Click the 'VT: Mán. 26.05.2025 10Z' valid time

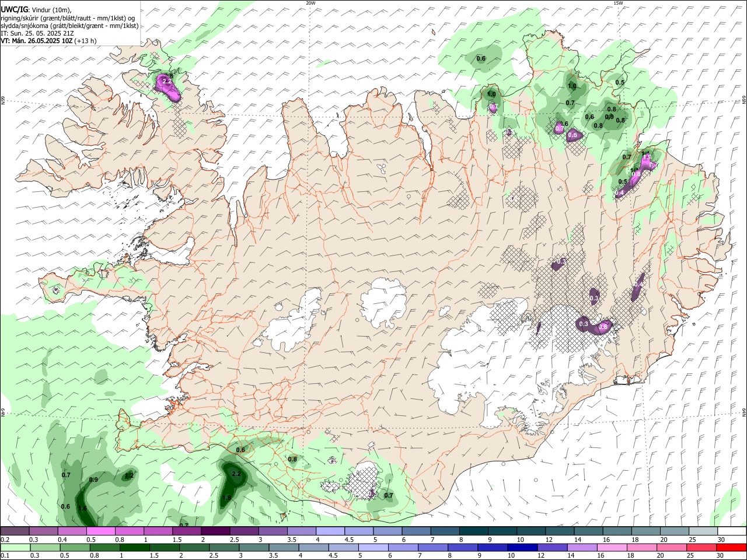click(36, 41)
